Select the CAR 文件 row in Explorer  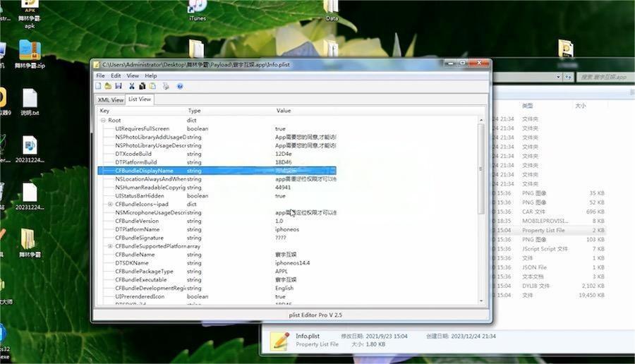(550, 212)
